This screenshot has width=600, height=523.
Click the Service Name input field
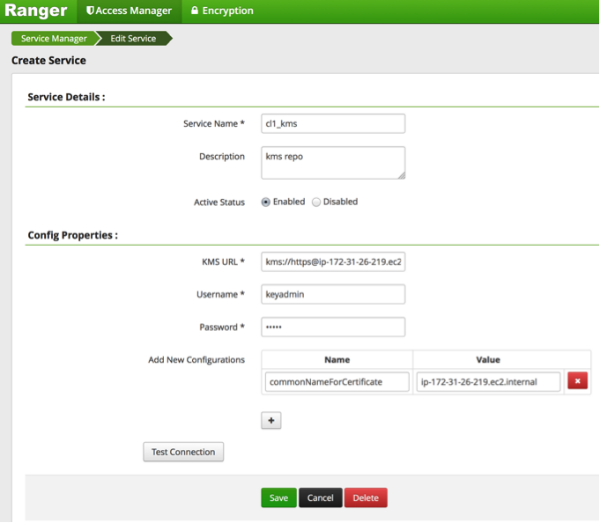(332, 123)
